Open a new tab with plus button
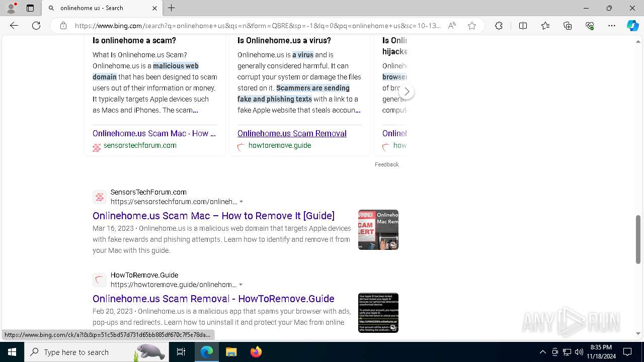The image size is (644, 362). click(172, 8)
